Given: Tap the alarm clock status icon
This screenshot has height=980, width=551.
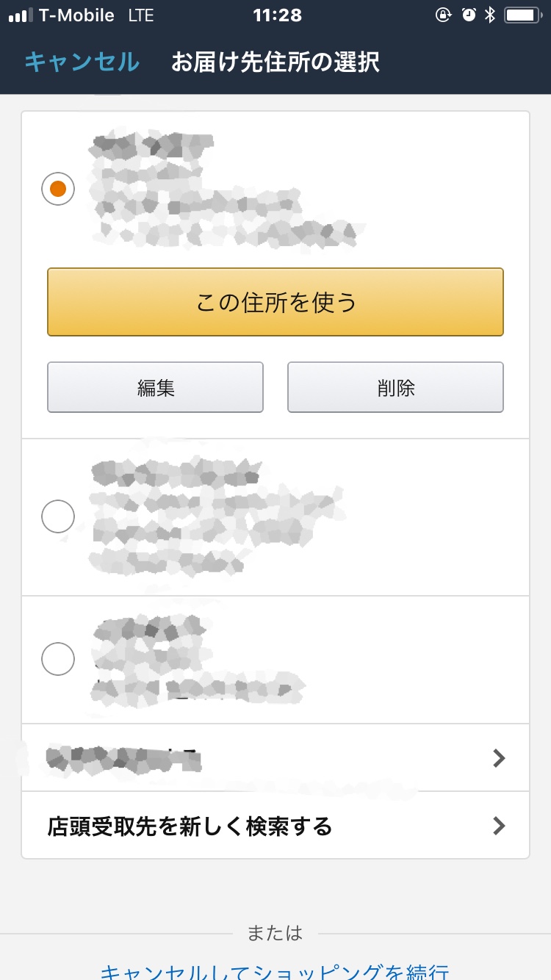Looking at the screenshot, I should (x=469, y=15).
